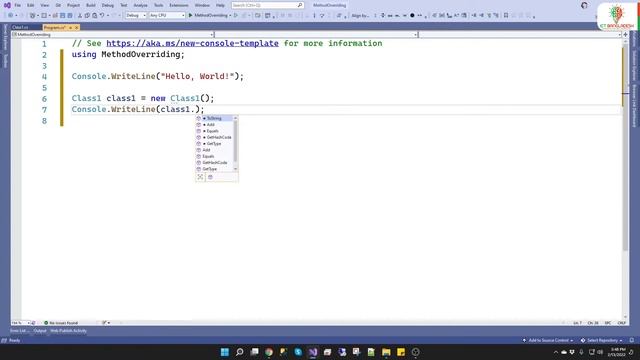Viewport: 640px width, 360px height.
Task: Open the Debug menu
Action: coord(108,5)
